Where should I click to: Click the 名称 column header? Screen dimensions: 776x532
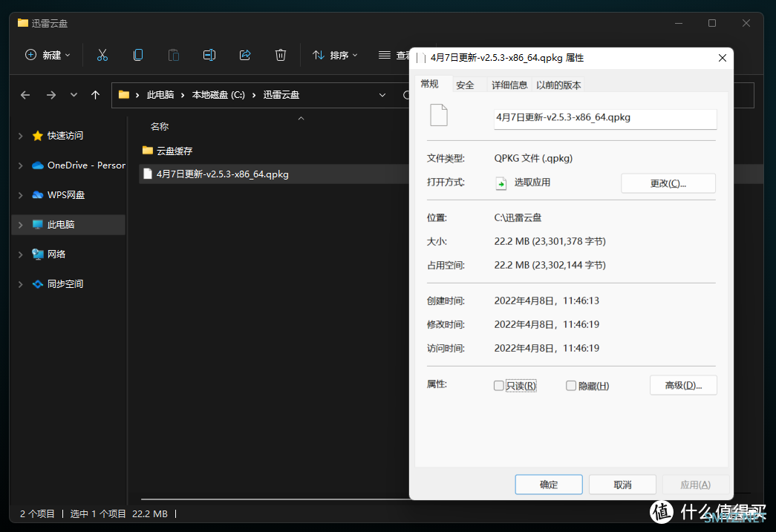tap(160, 127)
